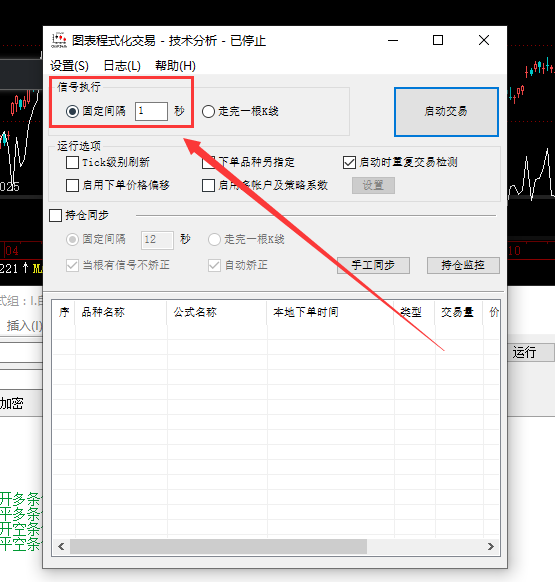Enable the 持仓同步 checkbox
The image size is (555, 582).
(55, 215)
